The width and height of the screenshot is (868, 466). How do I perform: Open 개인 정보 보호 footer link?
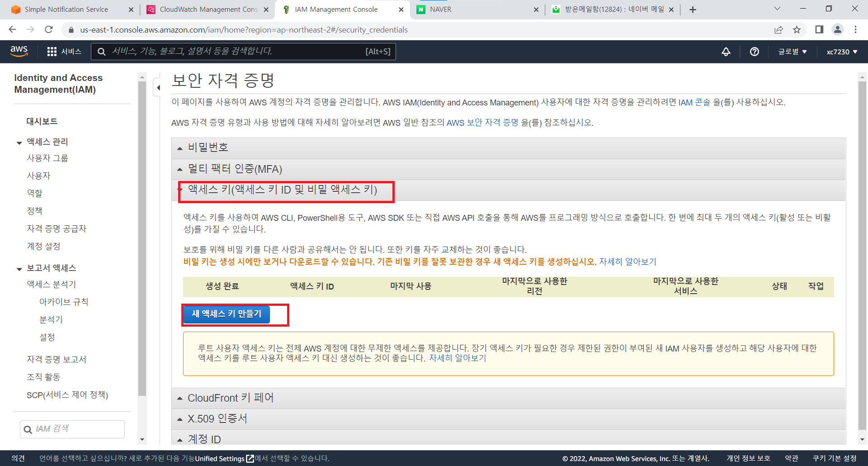(748, 458)
